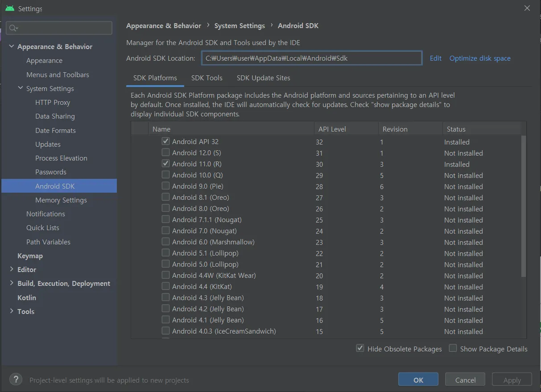Click the Android Studio logo icon

click(10, 8)
